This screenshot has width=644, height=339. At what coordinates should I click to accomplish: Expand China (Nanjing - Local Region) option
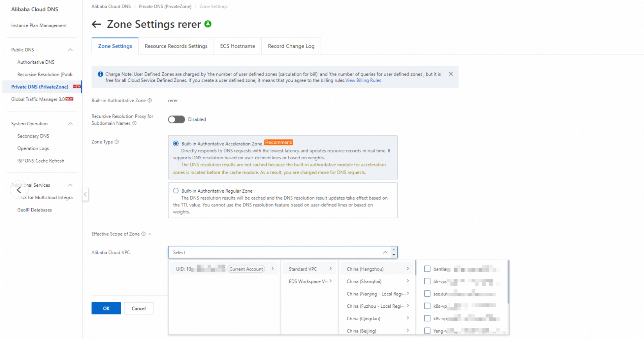point(378,294)
